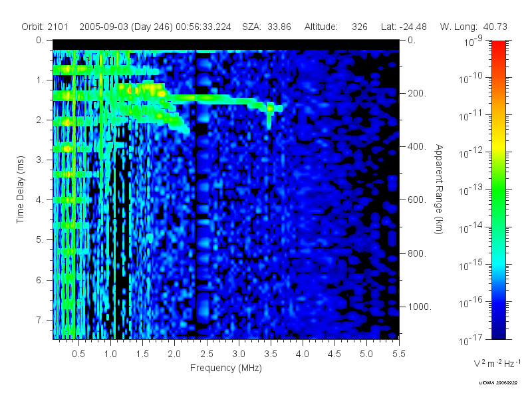This screenshot has width=532, height=399.
Task: Click the '0.5' frequency tick label
Action: [78, 354]
